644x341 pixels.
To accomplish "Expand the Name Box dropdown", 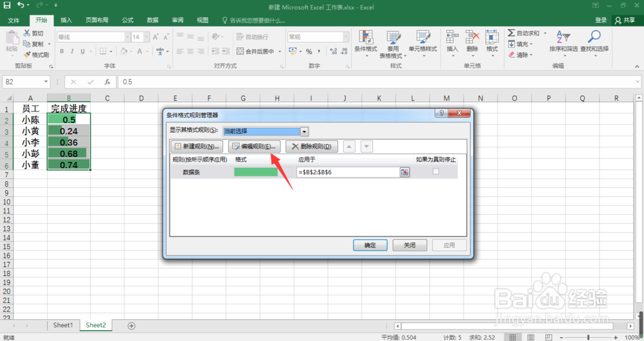I will coord(46,82).
